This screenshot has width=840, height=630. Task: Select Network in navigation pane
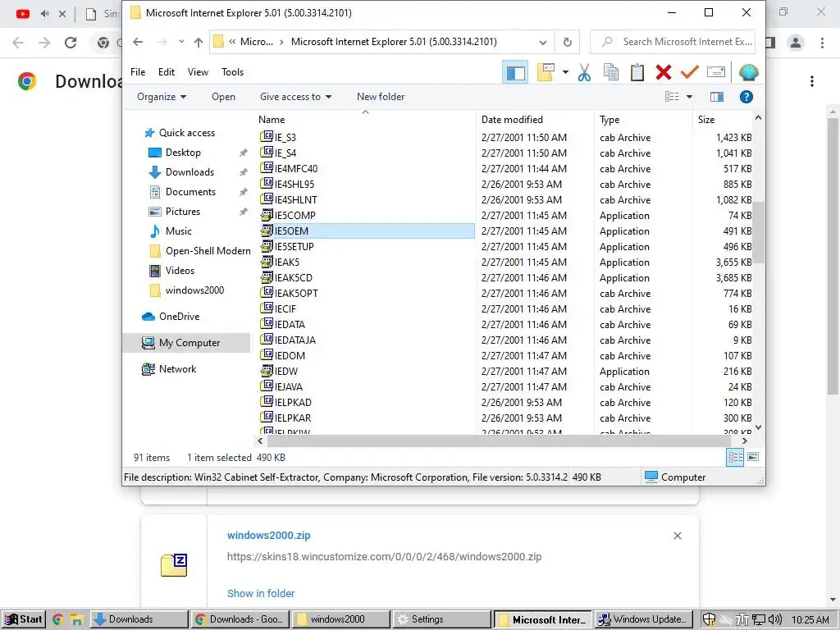point(177,369)
